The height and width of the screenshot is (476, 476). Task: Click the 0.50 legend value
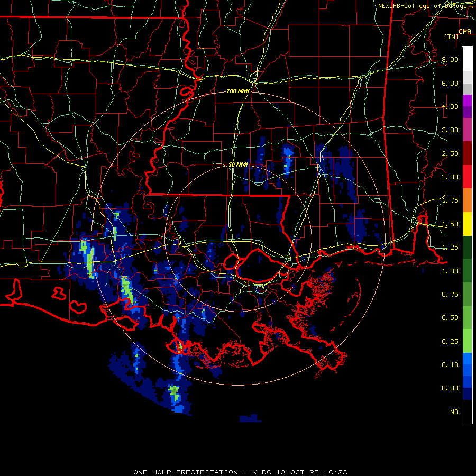[450, 318]
